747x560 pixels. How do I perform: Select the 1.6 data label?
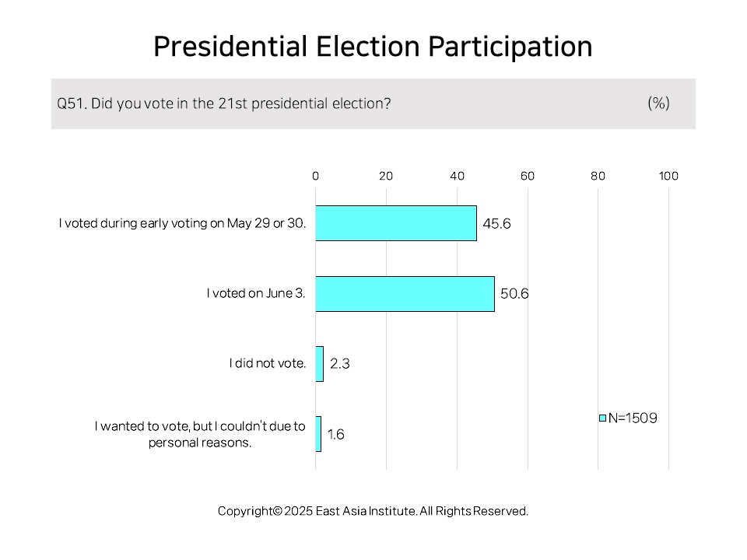coord(336,434)
